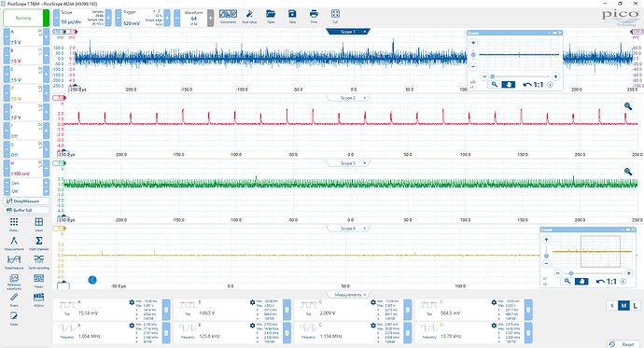Adjust vertical zoom slider in Scope 1 zoom panel
This screenshot has height=348, width=644.
pyautogui.click(x=473, y=55)
